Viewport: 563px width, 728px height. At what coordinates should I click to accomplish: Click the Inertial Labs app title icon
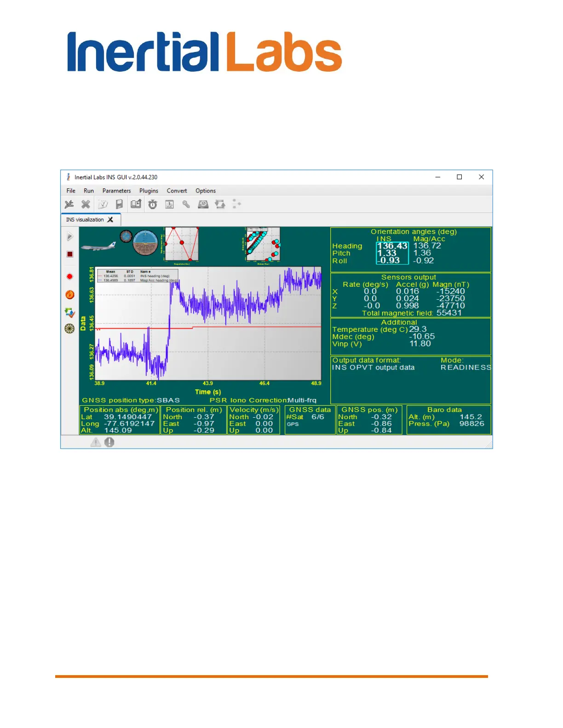pyautogui.click(x=68, y=177)
